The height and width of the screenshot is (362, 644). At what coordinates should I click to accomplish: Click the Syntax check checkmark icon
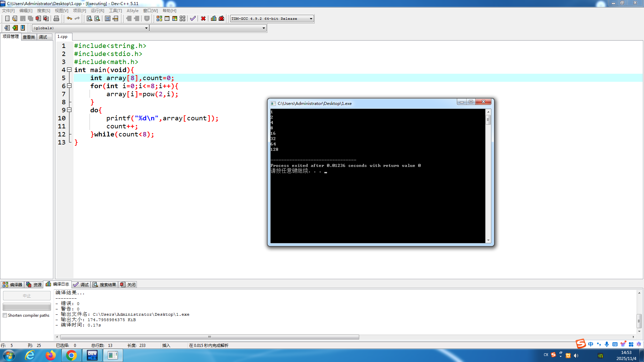(x=193, y=18)
